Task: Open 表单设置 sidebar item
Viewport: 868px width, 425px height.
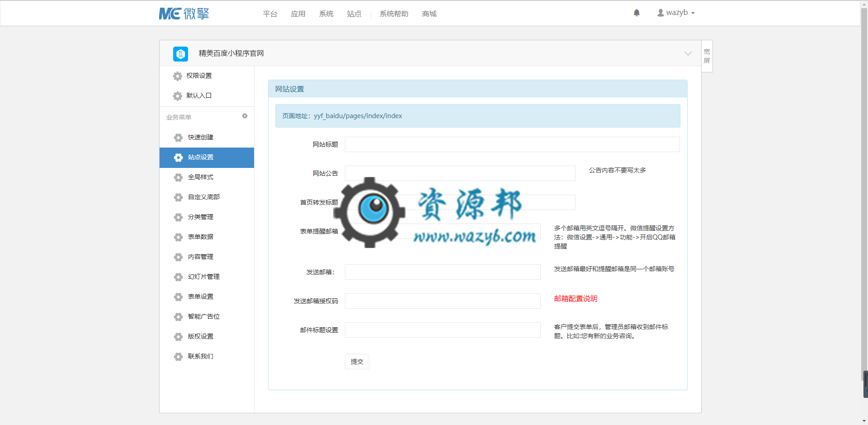Action: 207,296
